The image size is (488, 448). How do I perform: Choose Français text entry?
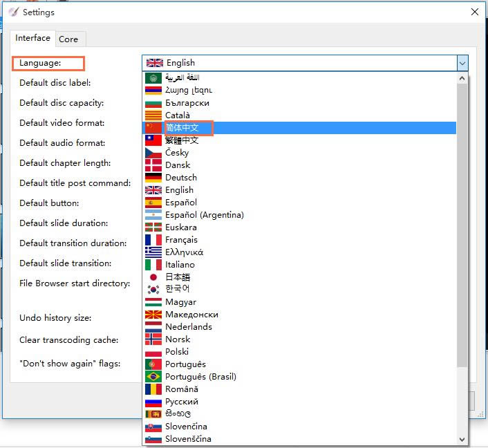tap(181, 240)
